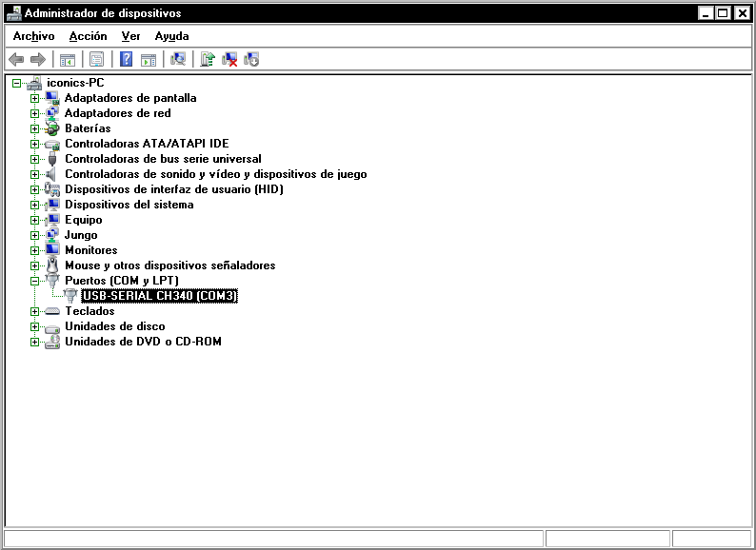
Task: Close the Administrador de dispositivos window
Action: pyautogui.click(x=743, y=13)
